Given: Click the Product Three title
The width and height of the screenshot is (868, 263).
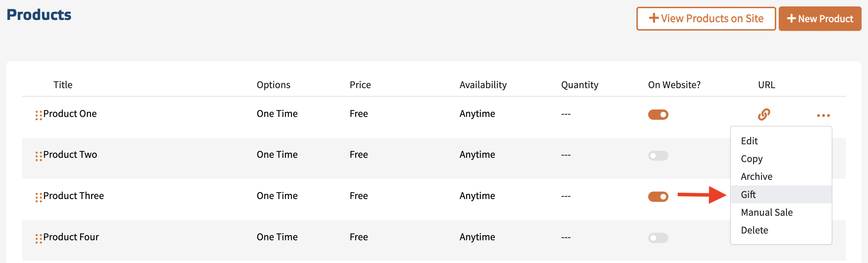Looking at the screenshot, I should click(74, 196).
